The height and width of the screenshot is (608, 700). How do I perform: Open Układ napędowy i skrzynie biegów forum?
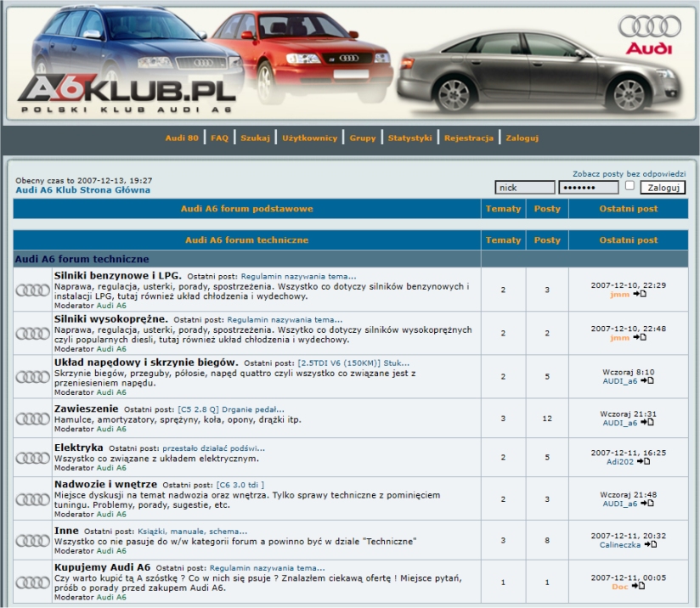[x=146, y=362]
